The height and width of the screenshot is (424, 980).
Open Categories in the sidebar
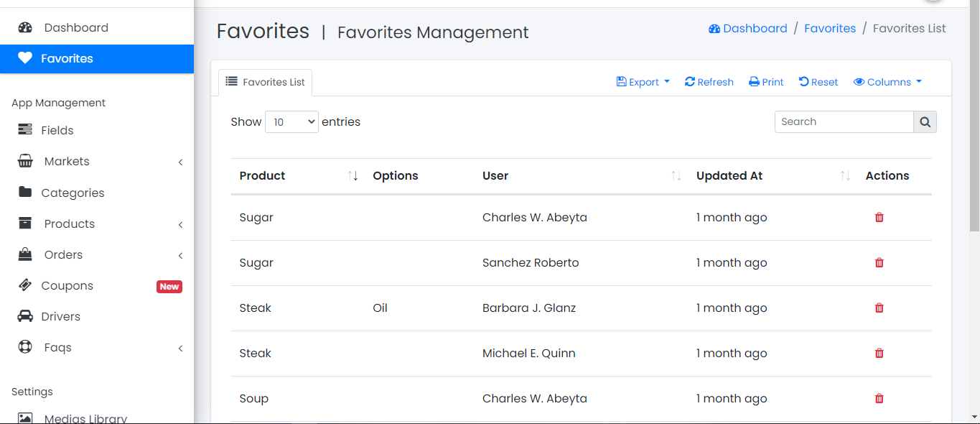click(x=73, y=193)
